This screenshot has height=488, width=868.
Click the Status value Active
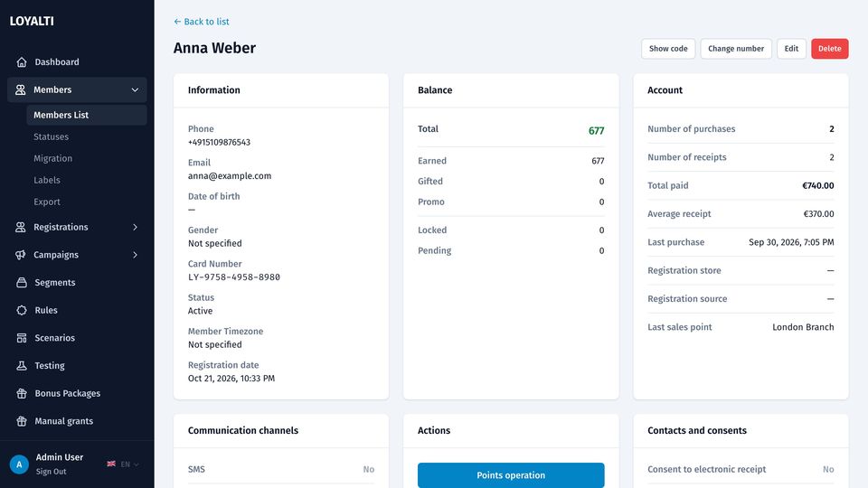click(x=201, y=311)
